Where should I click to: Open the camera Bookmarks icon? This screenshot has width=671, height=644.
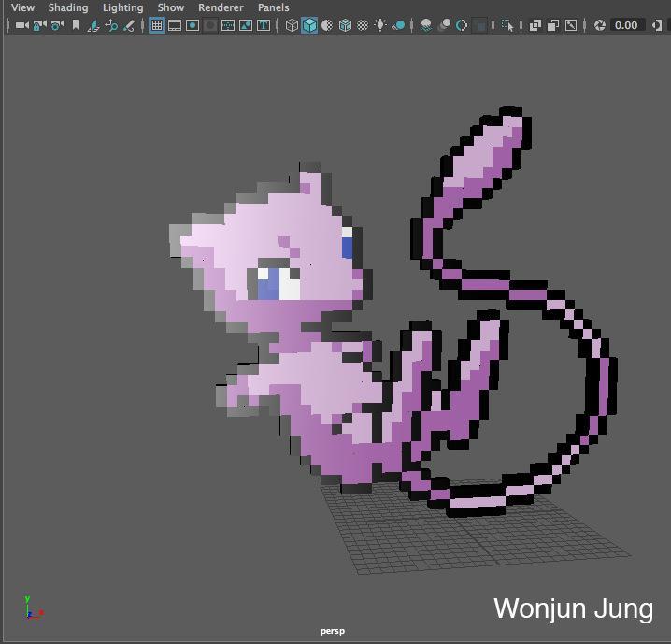click(x=76, y=25)
